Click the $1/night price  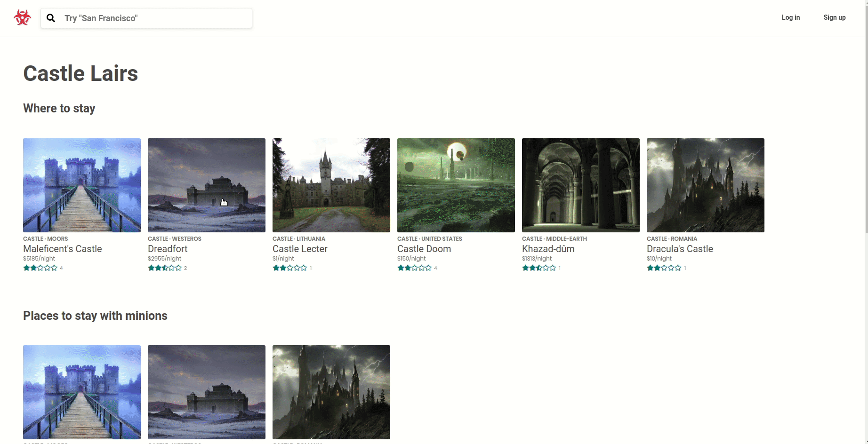(283, 259)
